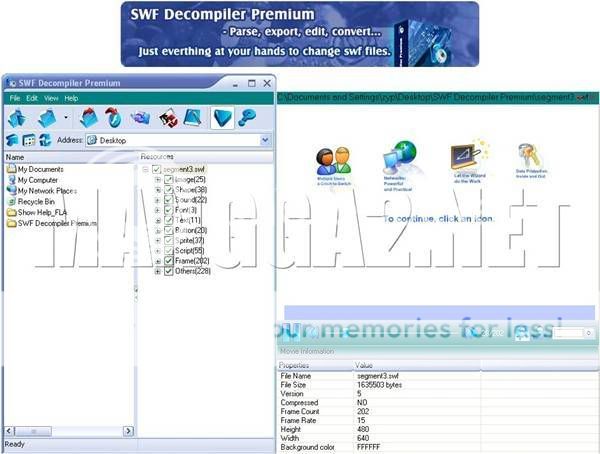Click the Wizard blackboard icon

pyautogui.click(x=470, y=156)
